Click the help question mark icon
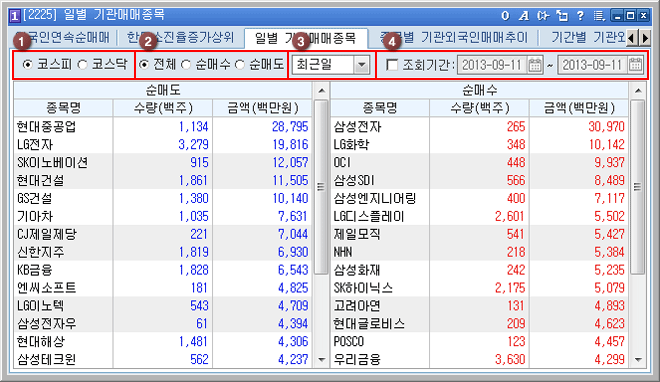Image resolution: width=660 pixels, height=382 pixels. click(x=580, y=16)
